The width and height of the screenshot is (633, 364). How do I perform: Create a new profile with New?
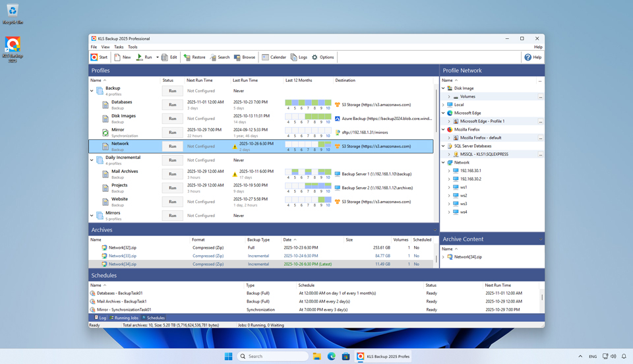(x=122, y=57)
